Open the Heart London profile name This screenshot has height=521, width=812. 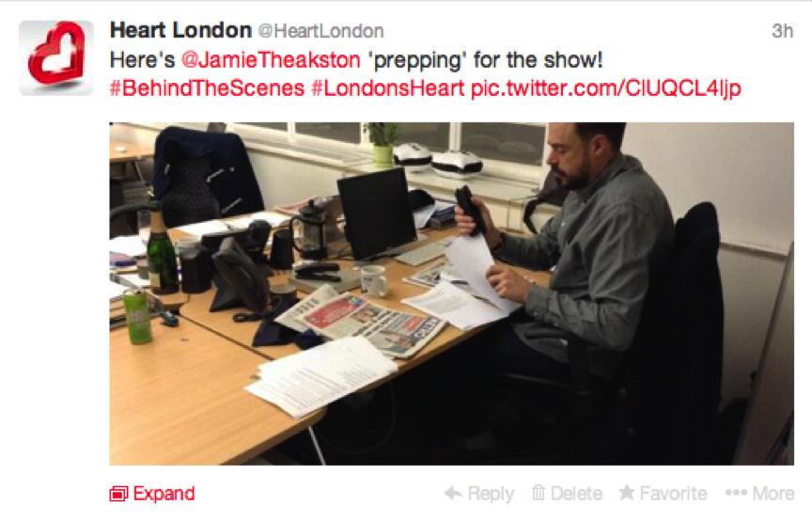(x=180, y=30)
